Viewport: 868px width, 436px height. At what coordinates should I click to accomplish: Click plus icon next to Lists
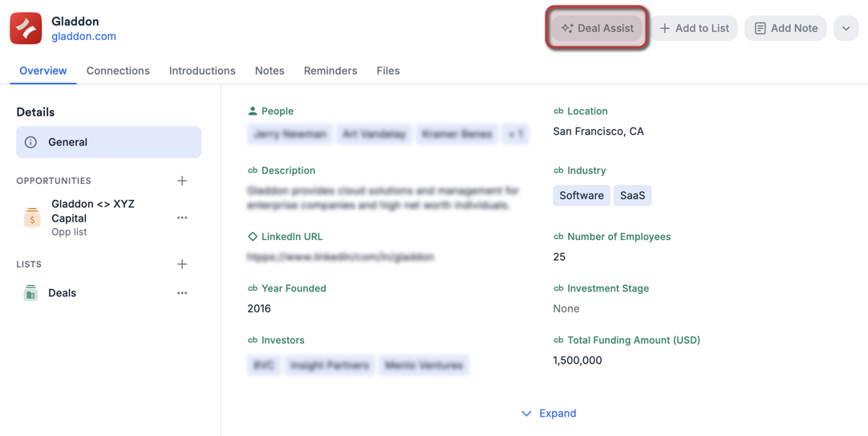182,264
